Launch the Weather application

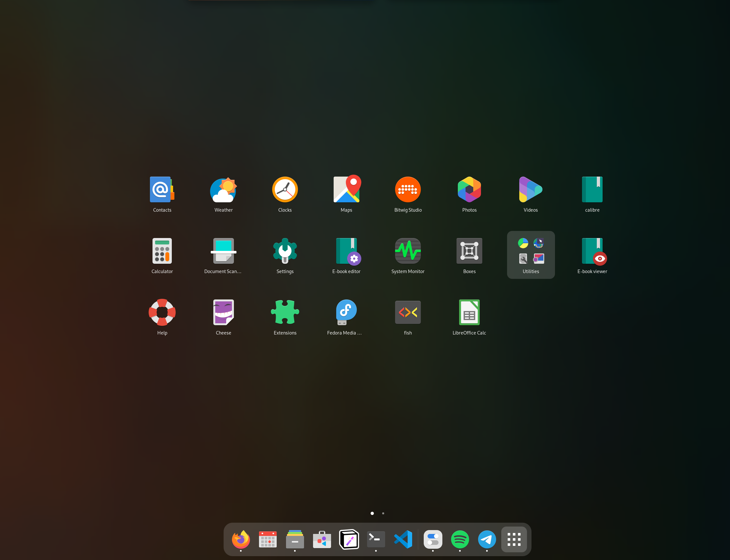(x=223, y=190)
